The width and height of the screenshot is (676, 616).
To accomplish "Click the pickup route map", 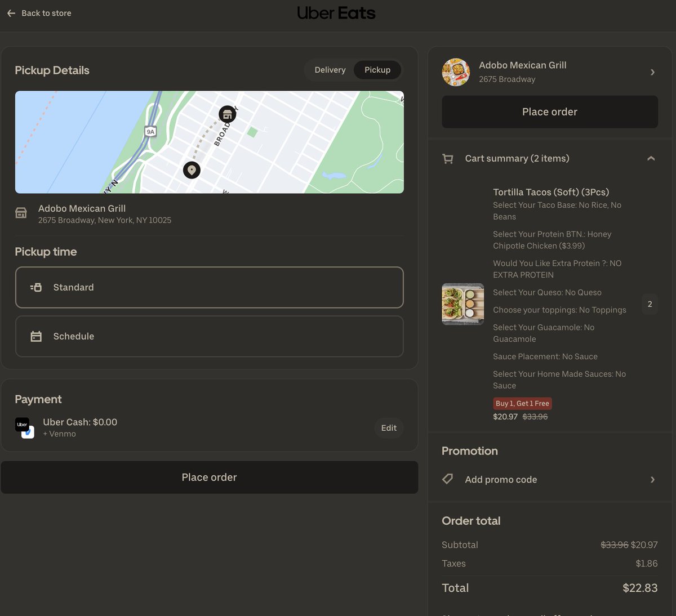I will coord(210,142).
